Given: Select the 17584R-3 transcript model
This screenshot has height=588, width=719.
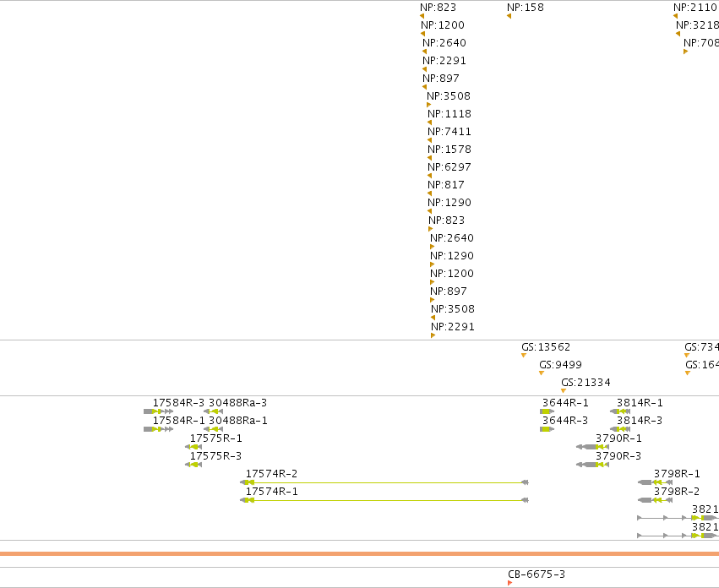Looking at the screenshot, I should point(159,411).
